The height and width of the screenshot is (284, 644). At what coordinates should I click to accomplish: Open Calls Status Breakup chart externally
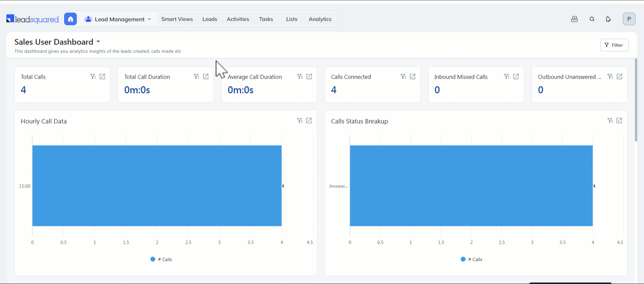619,121
